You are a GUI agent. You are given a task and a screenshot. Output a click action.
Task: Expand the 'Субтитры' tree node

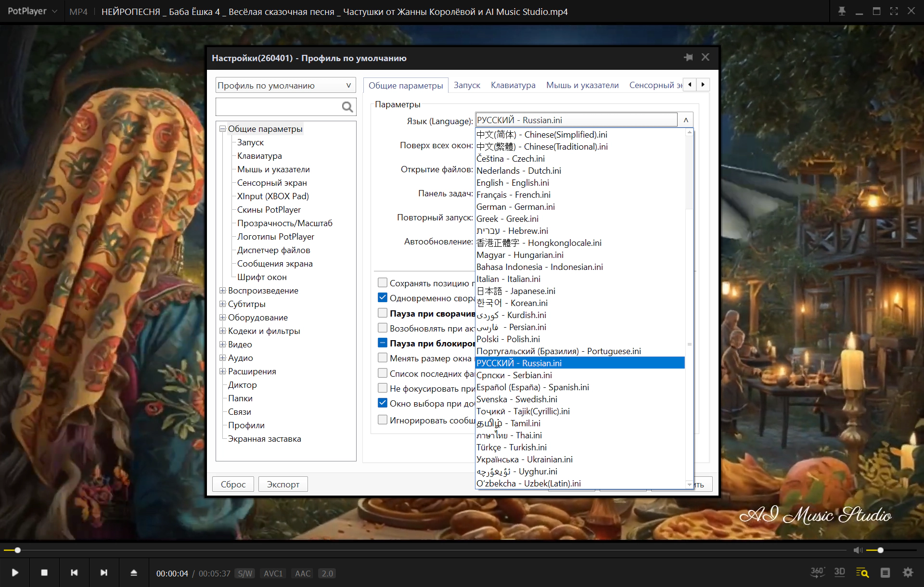tap(222, 304)
